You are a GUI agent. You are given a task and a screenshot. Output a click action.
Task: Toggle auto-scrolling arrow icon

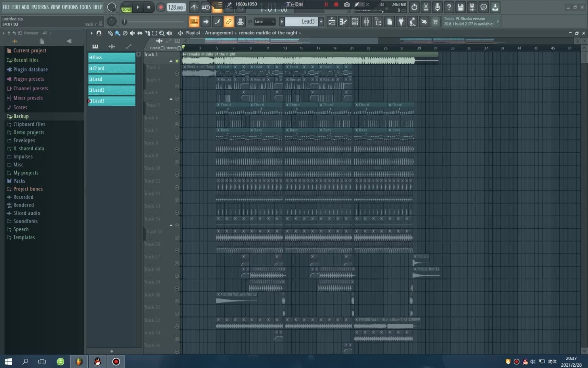206,21
